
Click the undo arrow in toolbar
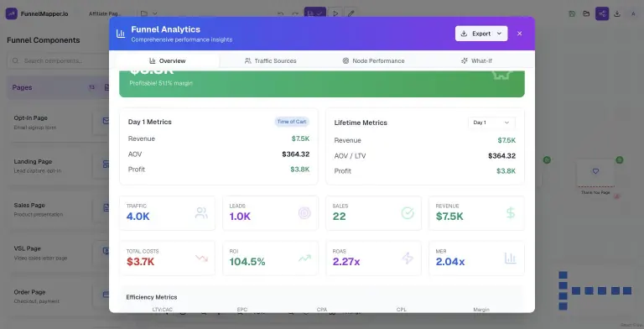click(281, 14)
